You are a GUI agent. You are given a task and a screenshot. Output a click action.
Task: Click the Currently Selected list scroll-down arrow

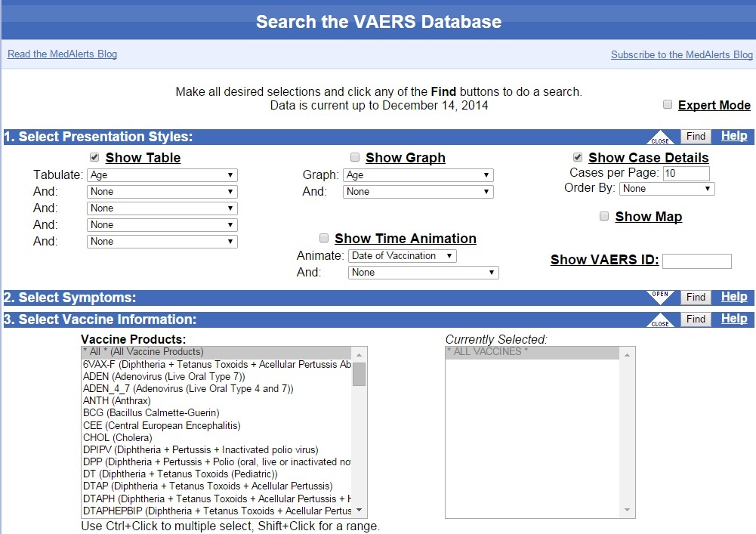coord(628,510)
